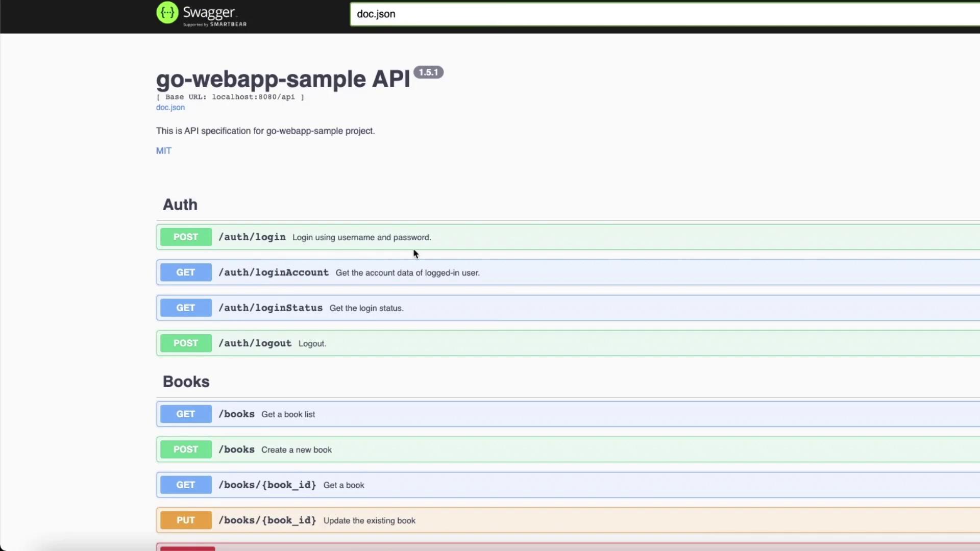The height and width of the screenshot is (551, 980).
Task: Click GET badge for /books list
Action: click(x=186, y=414)
